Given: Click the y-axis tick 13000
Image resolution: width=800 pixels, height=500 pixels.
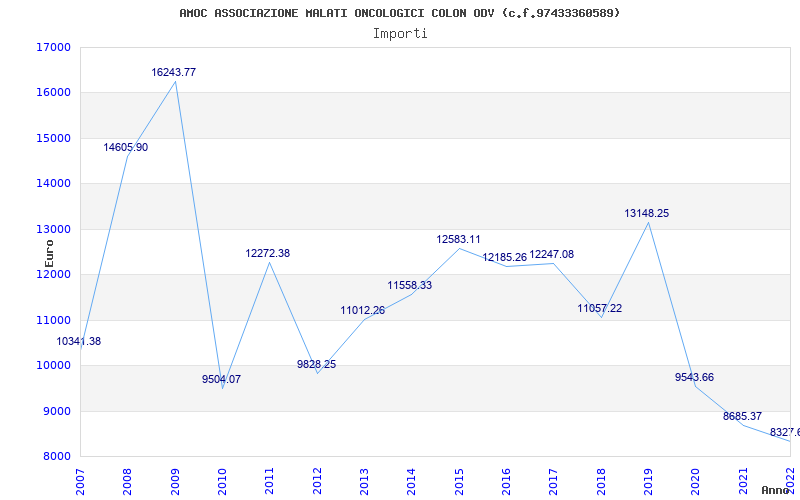Looking at the screenshot, I should tap(53, 229).
